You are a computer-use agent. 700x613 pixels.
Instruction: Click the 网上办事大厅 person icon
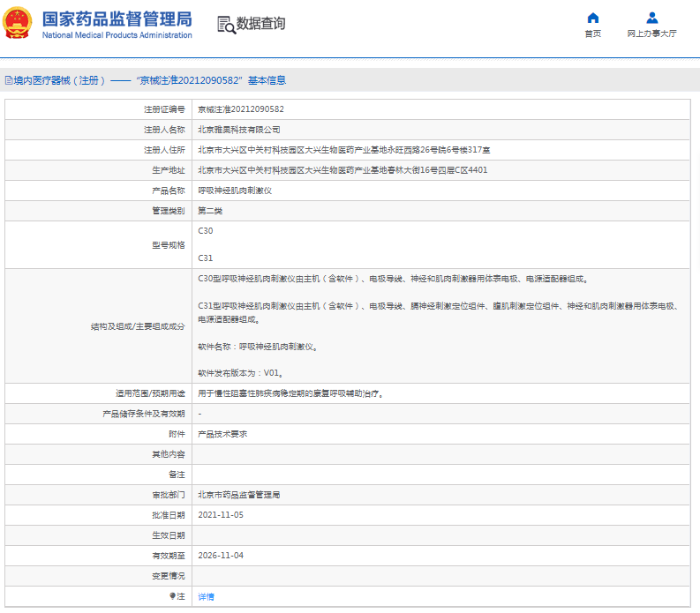(x=651, y=18)
